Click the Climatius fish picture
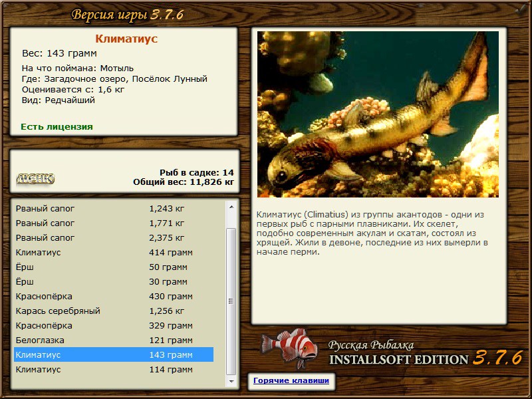The image size is (532, 399). (x=378, y=114)
